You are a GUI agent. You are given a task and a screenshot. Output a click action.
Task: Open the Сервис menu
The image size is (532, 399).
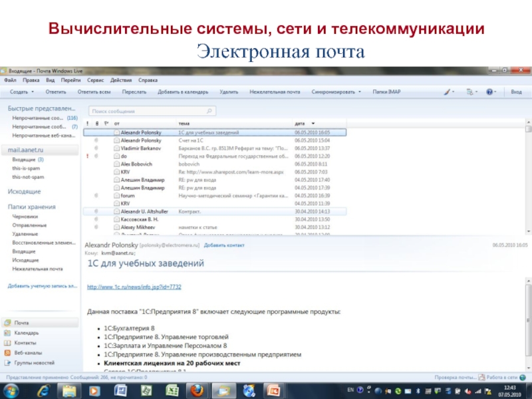tap(95, 80)
